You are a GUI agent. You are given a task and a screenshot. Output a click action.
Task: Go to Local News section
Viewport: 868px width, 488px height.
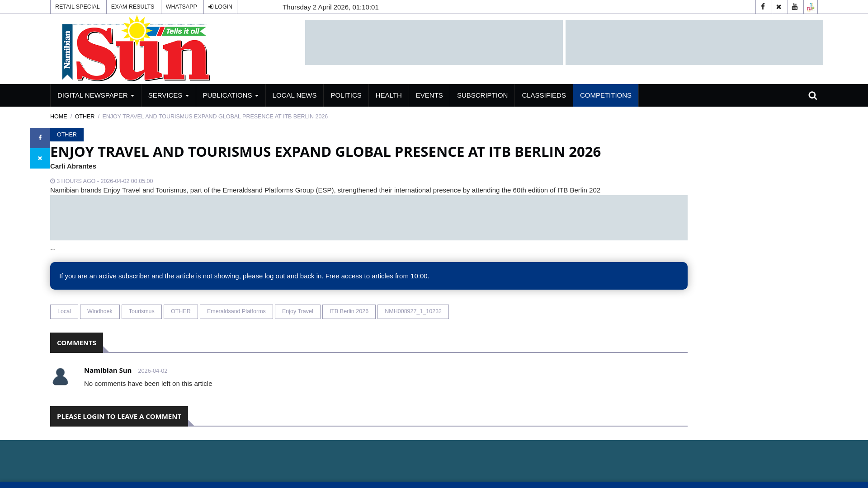pyautogui.click(x=294, y=95)
